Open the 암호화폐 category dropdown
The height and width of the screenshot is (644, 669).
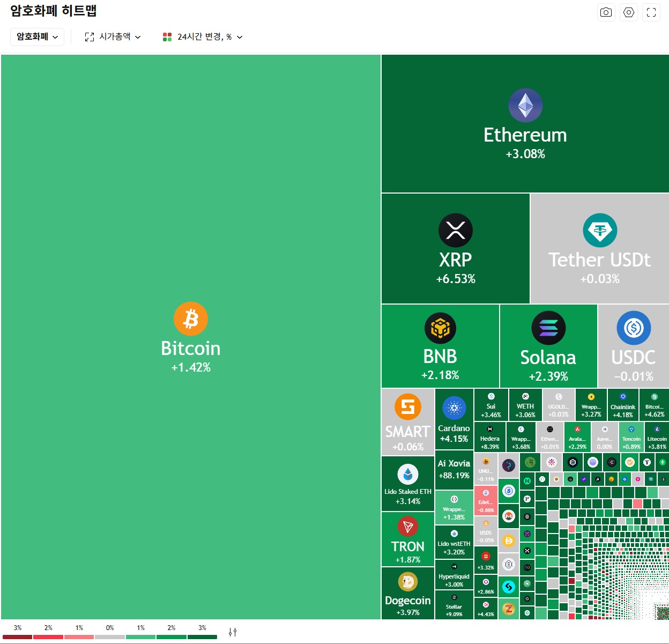coord(37,36)
